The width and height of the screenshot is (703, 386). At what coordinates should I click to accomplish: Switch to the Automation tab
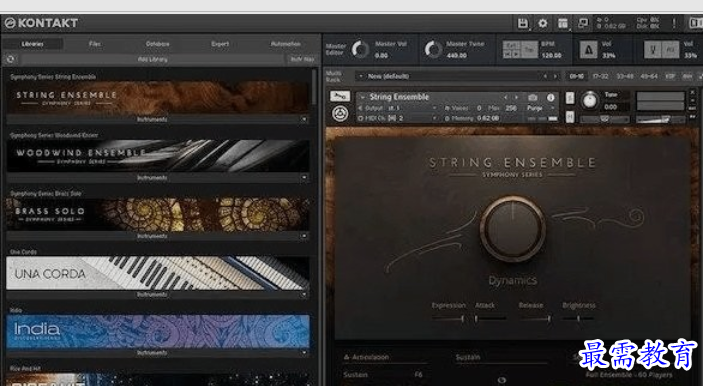pos(286,44)
